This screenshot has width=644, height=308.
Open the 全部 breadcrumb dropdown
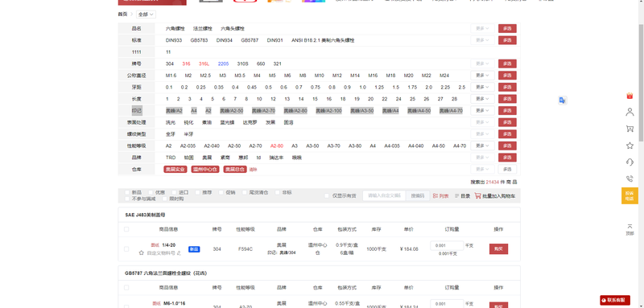(146, 14)
